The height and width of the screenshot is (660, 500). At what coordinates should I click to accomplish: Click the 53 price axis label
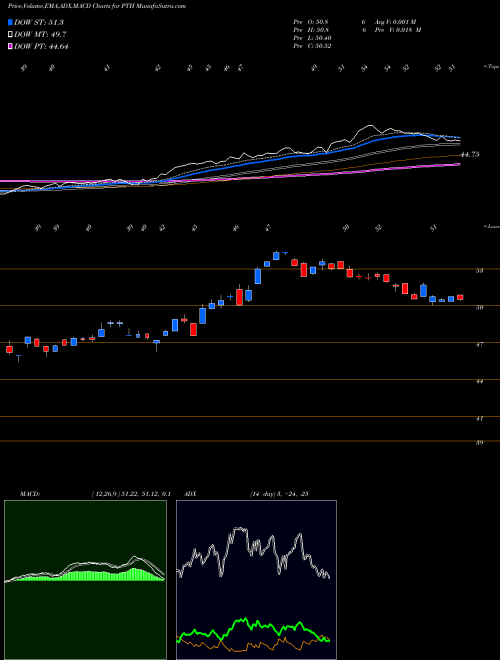click(x=480, y=271)
